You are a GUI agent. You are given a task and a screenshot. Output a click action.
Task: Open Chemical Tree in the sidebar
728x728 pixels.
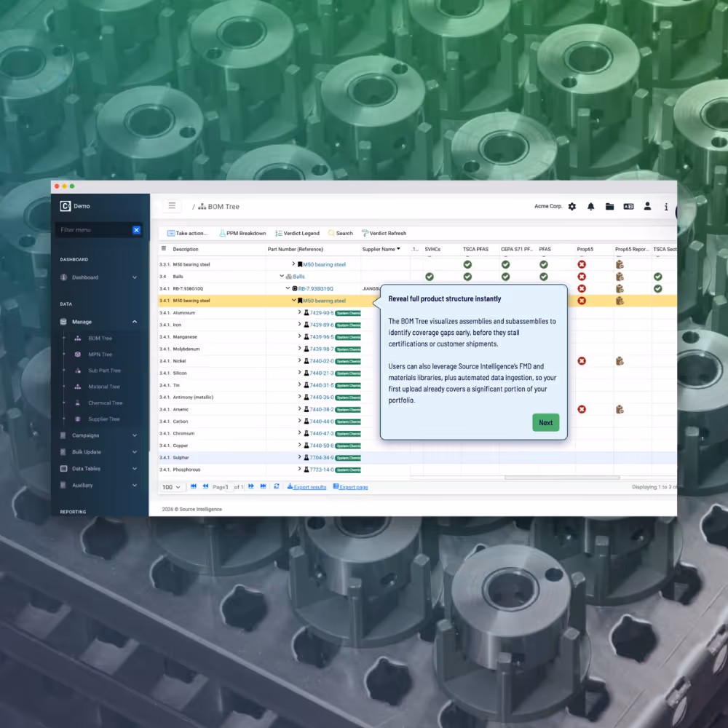105,403
